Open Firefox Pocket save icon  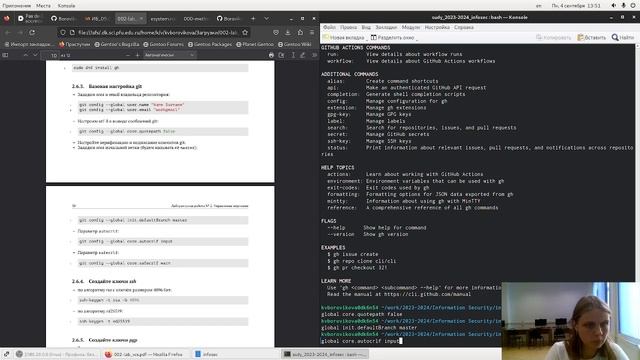(276, 33)
